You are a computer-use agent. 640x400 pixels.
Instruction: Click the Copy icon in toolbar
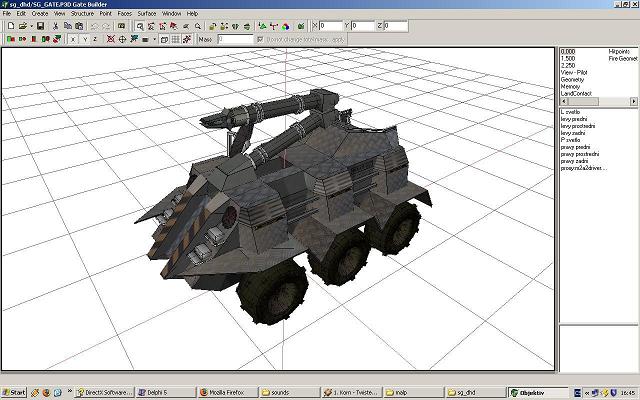[68, 26]
